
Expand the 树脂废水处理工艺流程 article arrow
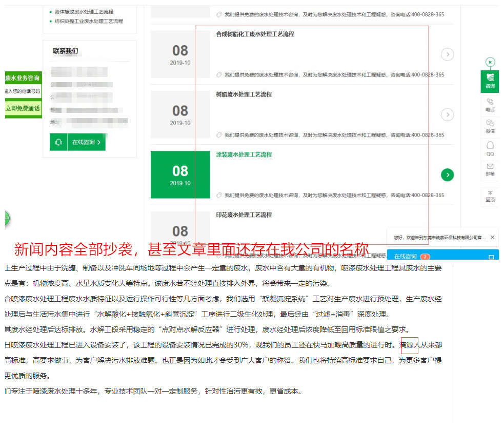coord(447,114)
